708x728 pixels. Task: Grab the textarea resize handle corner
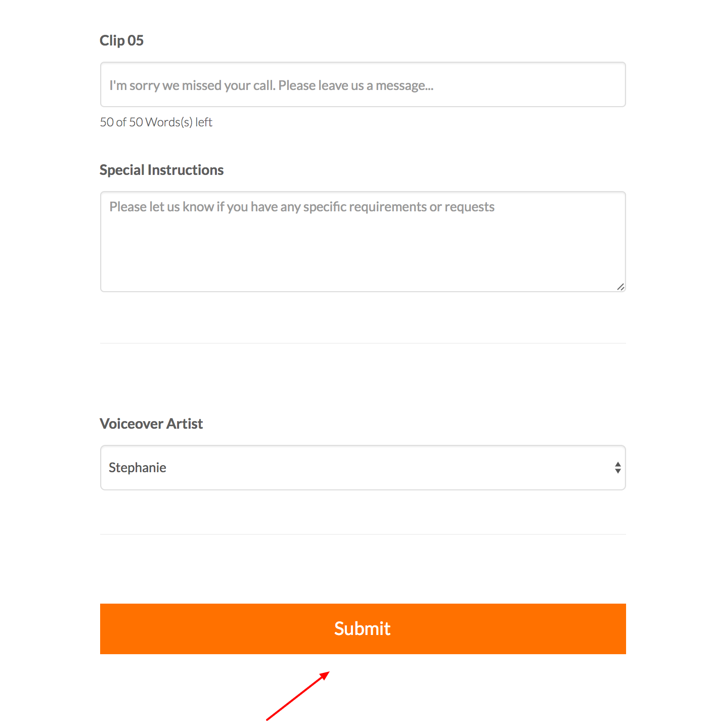click(x=621, y=287)
